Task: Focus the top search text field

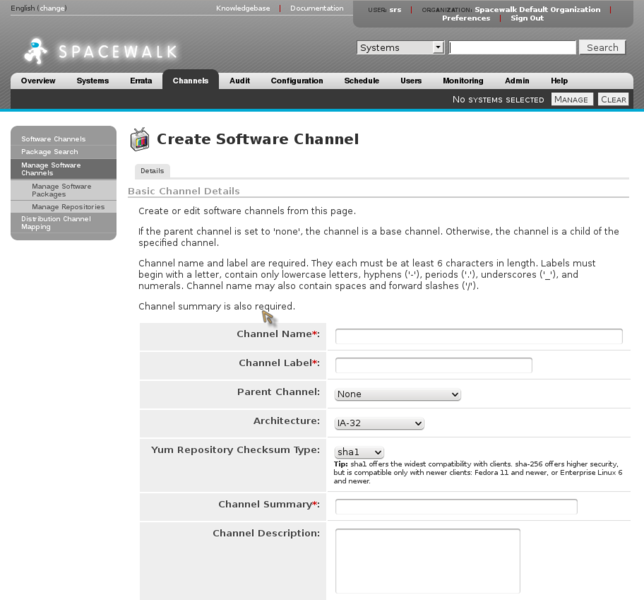Action: pyautogui.click(x=512, y=48)
